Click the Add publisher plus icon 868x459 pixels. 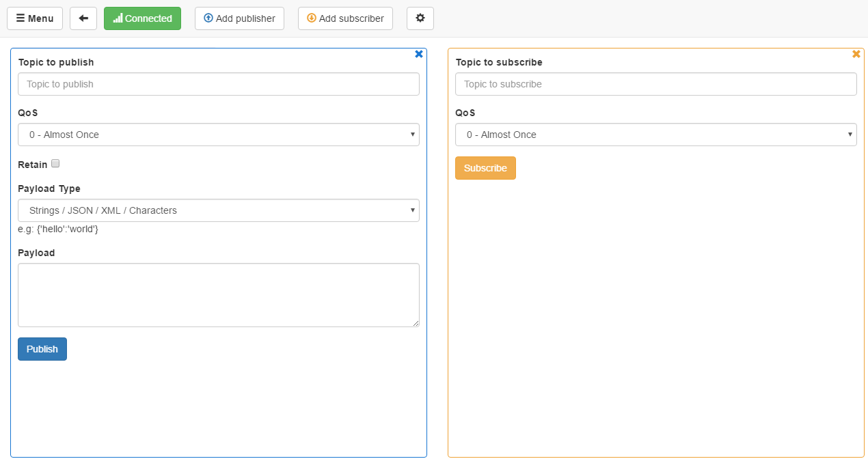pos(208,18)
